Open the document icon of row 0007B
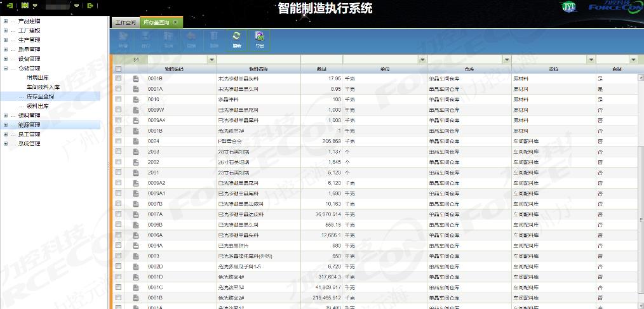Image resolution: width=644 pixels, height=309 pixels. point(136,204)
